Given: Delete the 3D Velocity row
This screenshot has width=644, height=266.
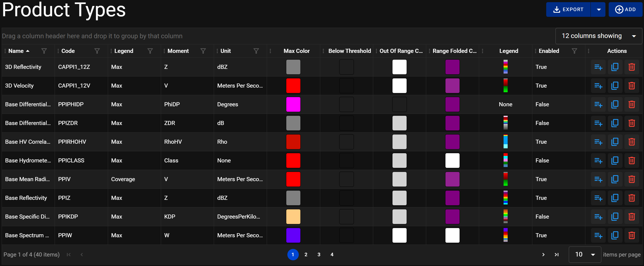Looking at the screenshot, I should point(632,86).
